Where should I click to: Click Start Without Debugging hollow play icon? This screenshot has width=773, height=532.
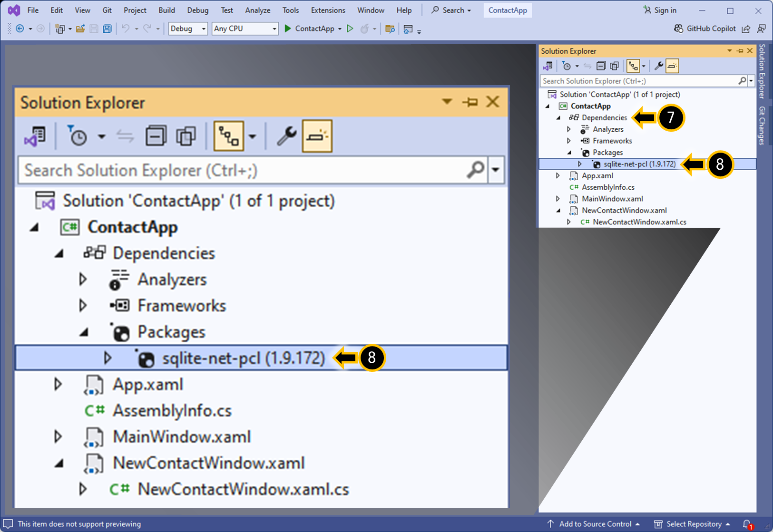point(350,29)
